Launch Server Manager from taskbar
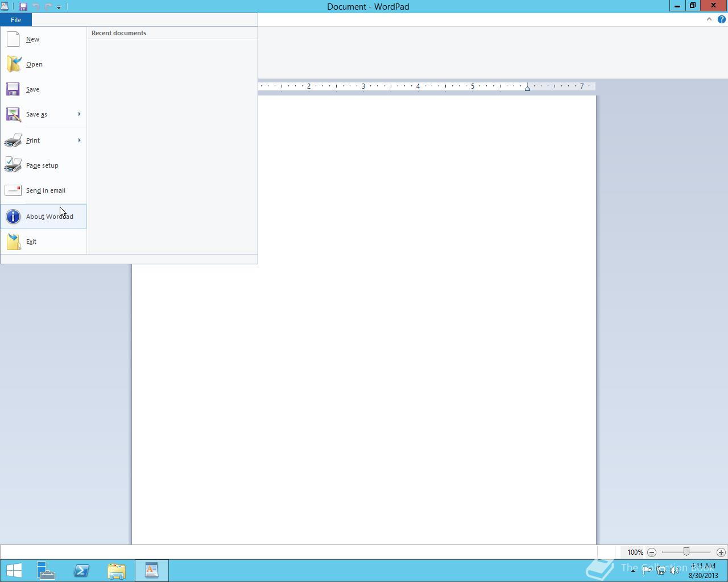 coord(46,571)
